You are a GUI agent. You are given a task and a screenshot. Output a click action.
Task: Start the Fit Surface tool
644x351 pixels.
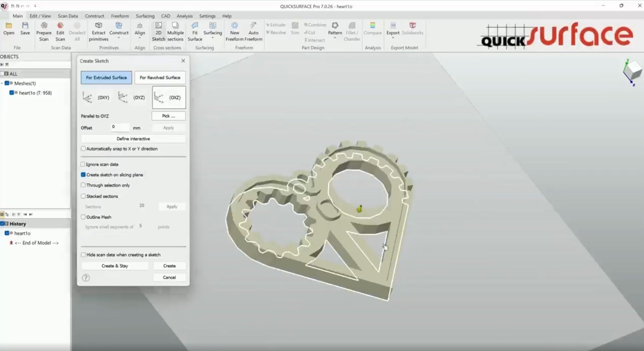195,32
